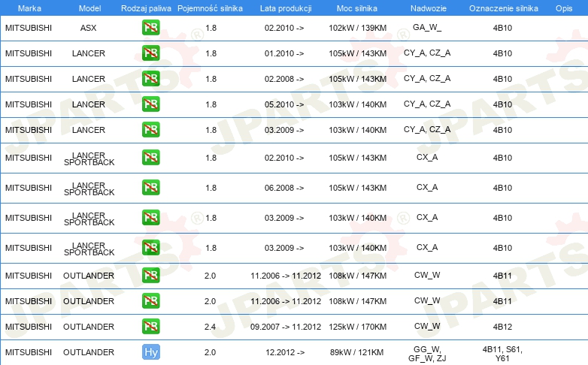
Task: Click the petrol icon for Lancer 05.2010
Action: (150, 104)
